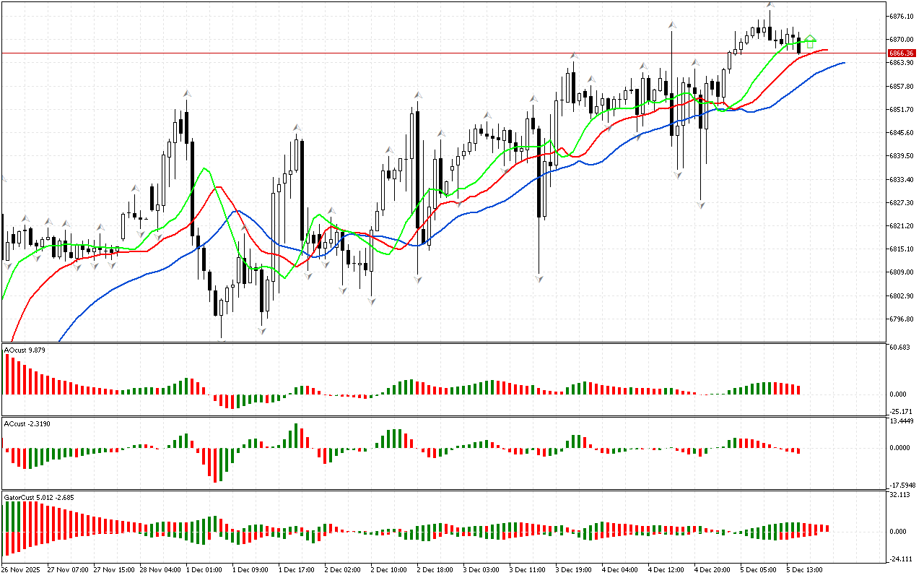Image resolution: width=924 pixels, height=578 pixels.
Task: Click the 60.683 value on the AOcust scale
Action: (x=900, y=348)
